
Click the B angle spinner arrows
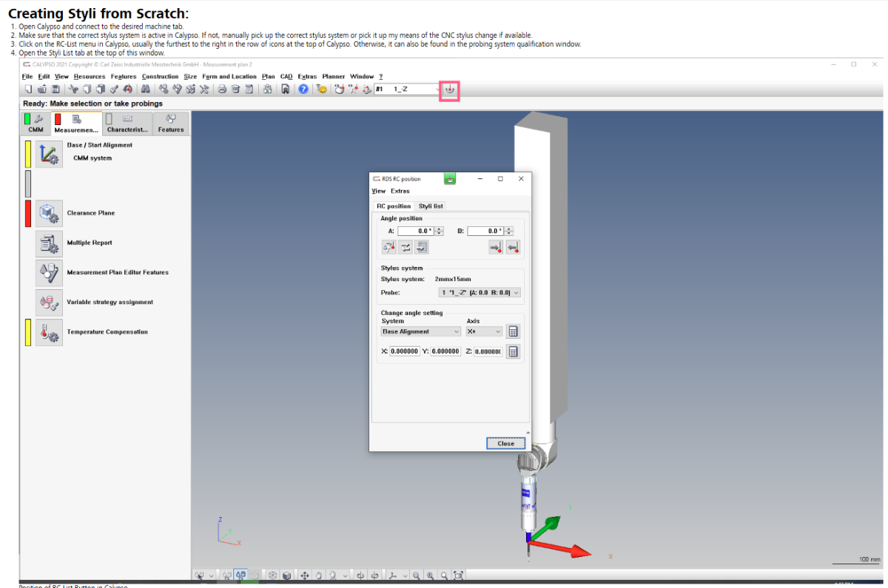508,231
